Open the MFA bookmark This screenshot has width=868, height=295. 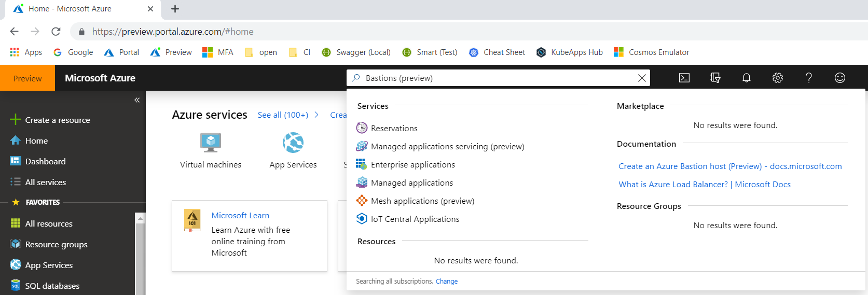[218, 52]
